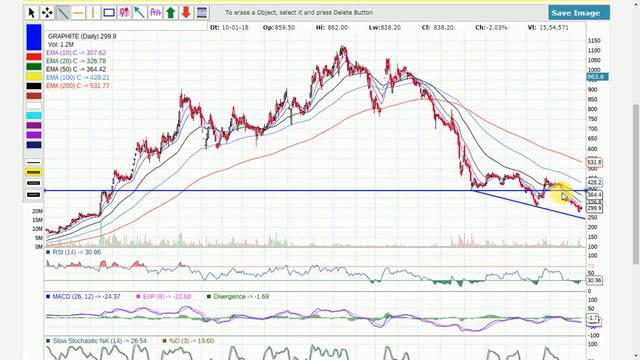640x360 pixels.
Task: Pick the black color swatch
Action: pos(34,86)
